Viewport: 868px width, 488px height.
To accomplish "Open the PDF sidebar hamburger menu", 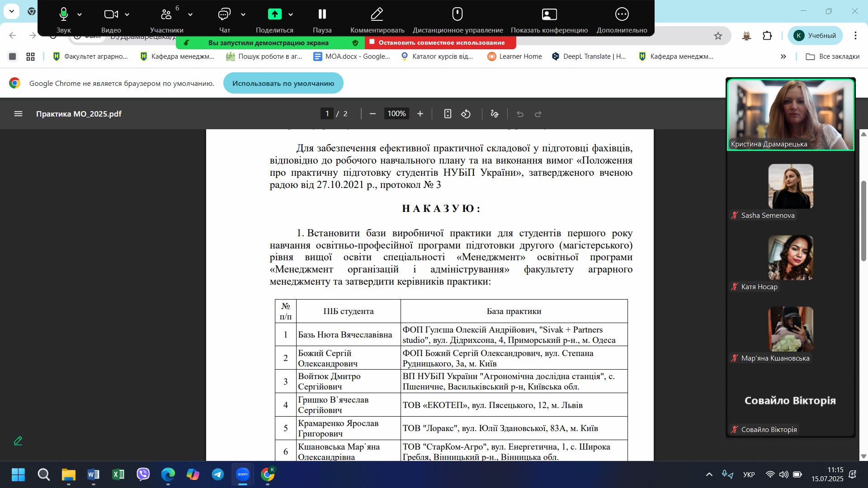I will [x=18, y=114].
